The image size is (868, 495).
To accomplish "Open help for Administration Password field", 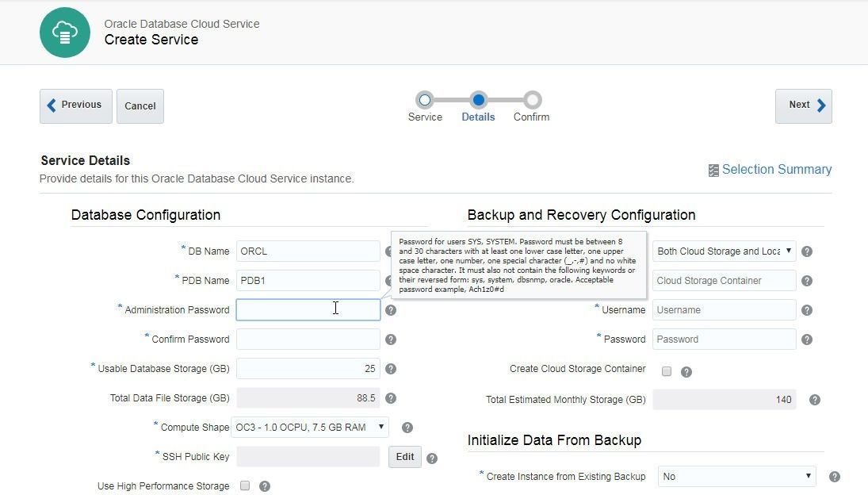I will click(391, 310).
